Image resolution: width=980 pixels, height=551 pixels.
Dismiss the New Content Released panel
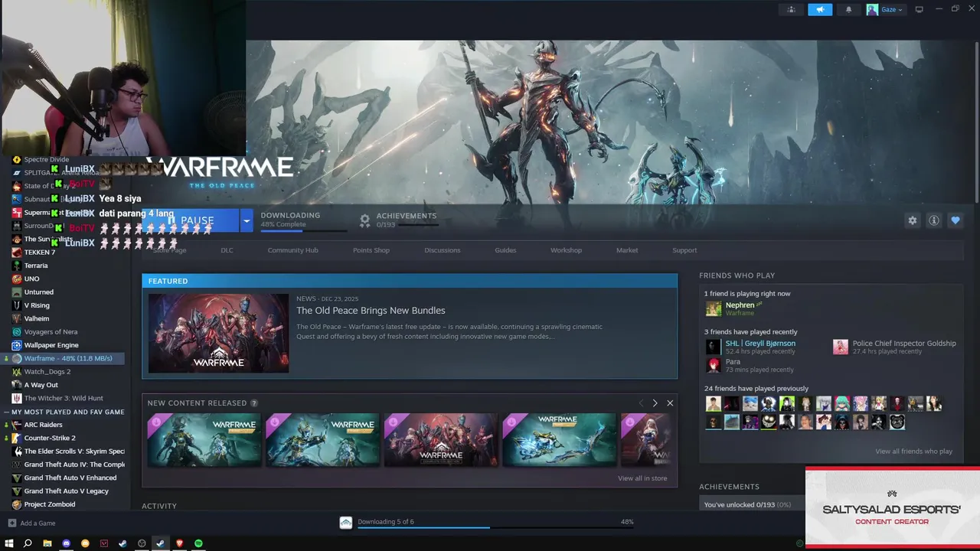coord(670,403)
